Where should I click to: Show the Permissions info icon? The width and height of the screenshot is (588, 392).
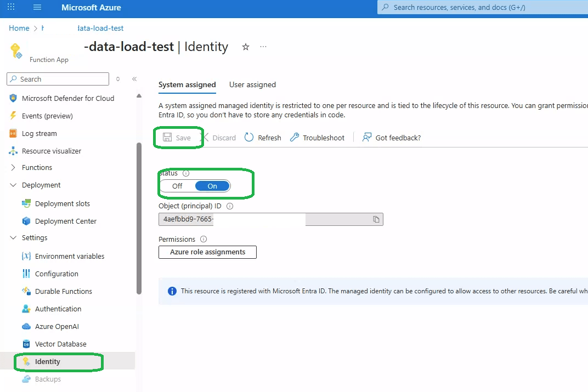click(x=203, y=239)
